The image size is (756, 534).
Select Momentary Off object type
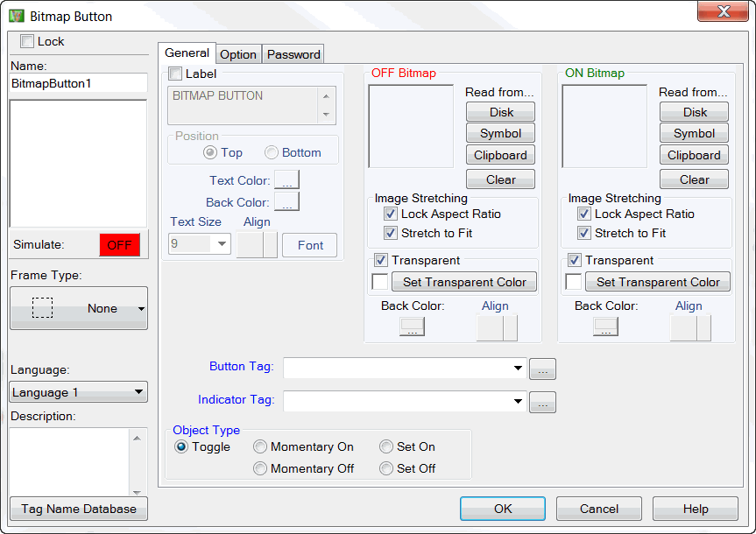(260, 468)
